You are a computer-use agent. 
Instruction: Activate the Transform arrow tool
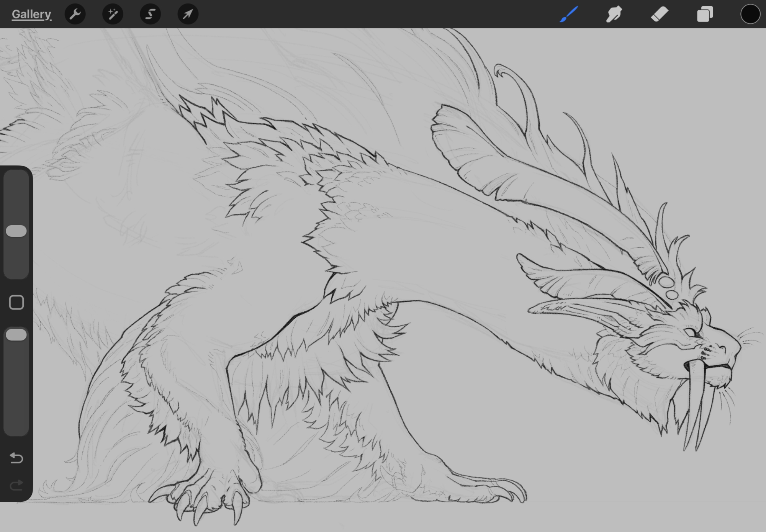click(188, 14)
